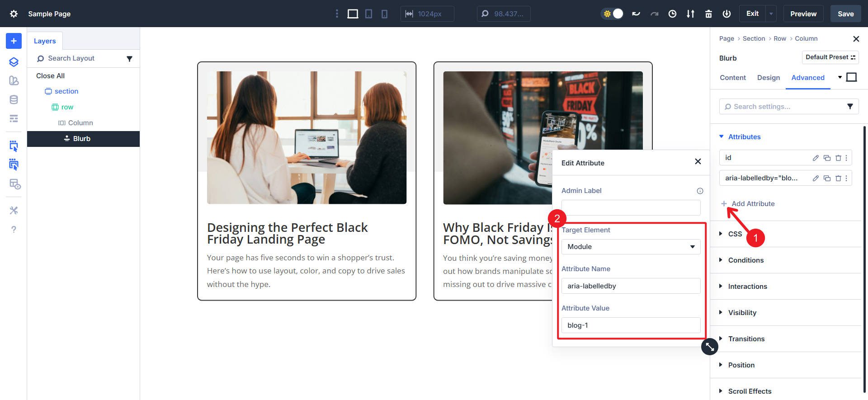
Task: Open editing history clock icon
Action: tap(672, 14)
